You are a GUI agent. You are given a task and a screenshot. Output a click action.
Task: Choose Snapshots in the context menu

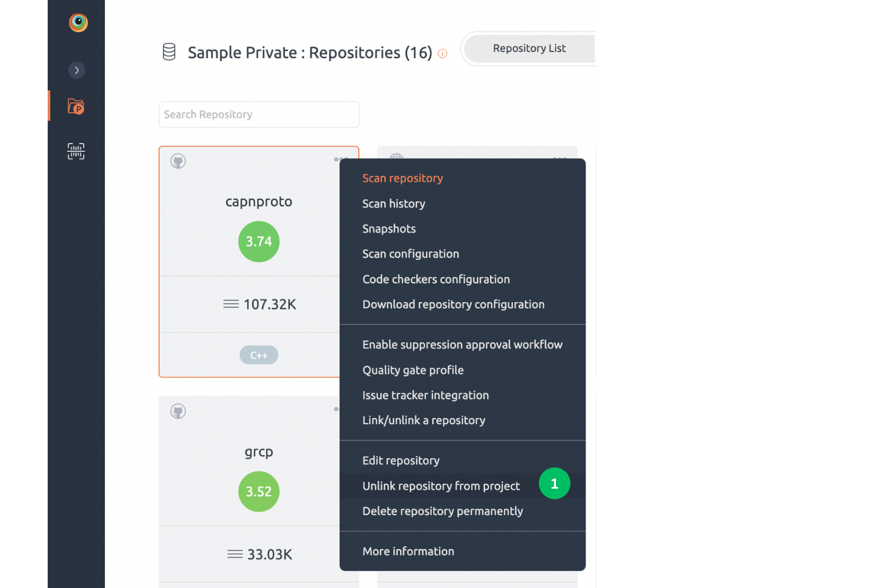point(389,229)
